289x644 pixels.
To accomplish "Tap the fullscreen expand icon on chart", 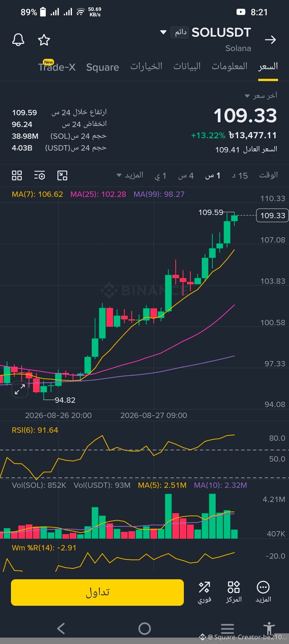I will (x=20, y=389).
